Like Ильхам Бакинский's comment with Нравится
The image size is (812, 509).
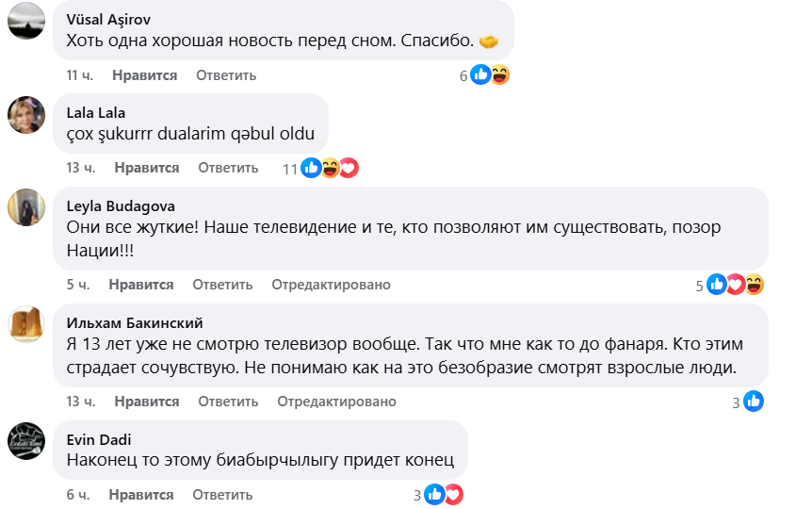[x=147, y=402]
